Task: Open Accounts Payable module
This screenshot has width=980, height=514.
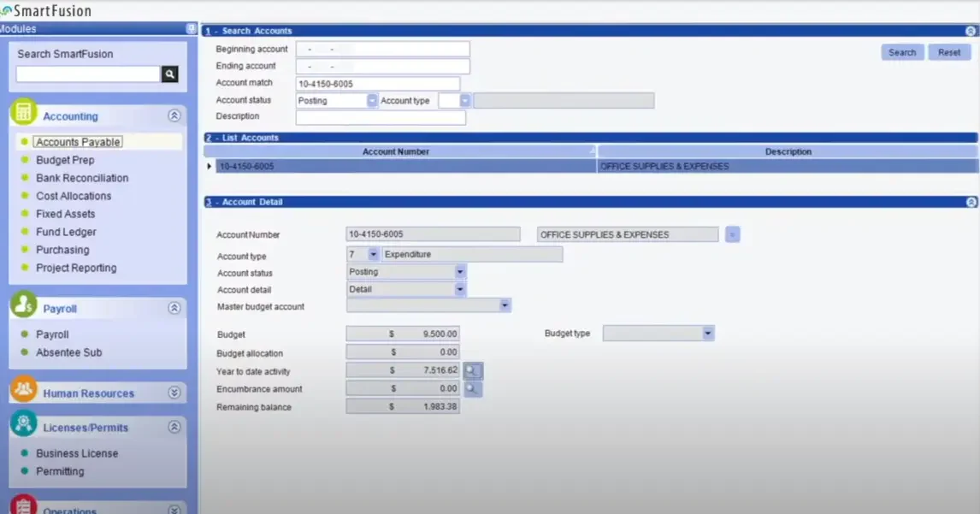Action: click(x=78, y=142)
